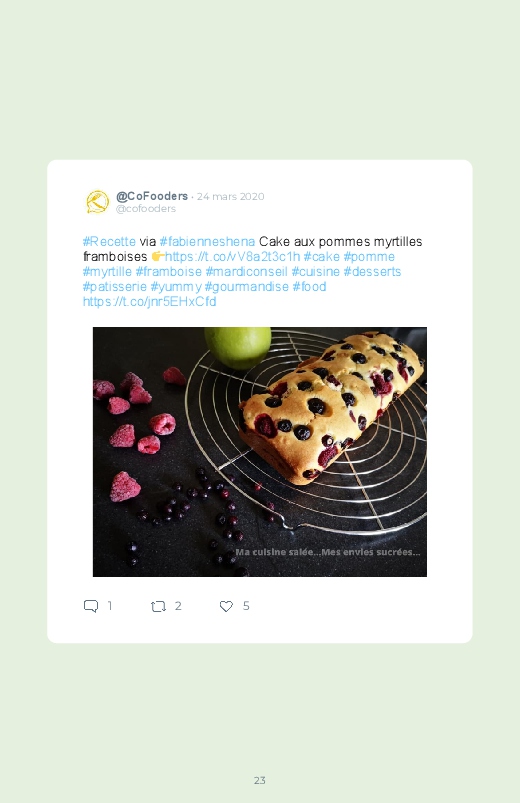Open the #patisserie hashtag
Viewport: 520px width, 803px height.
115,286
